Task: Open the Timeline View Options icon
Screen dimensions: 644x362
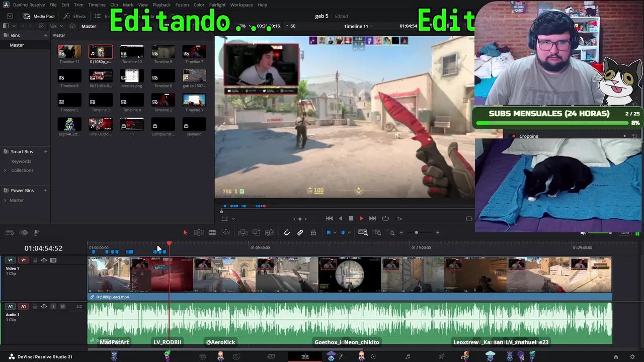Action: 10,232
